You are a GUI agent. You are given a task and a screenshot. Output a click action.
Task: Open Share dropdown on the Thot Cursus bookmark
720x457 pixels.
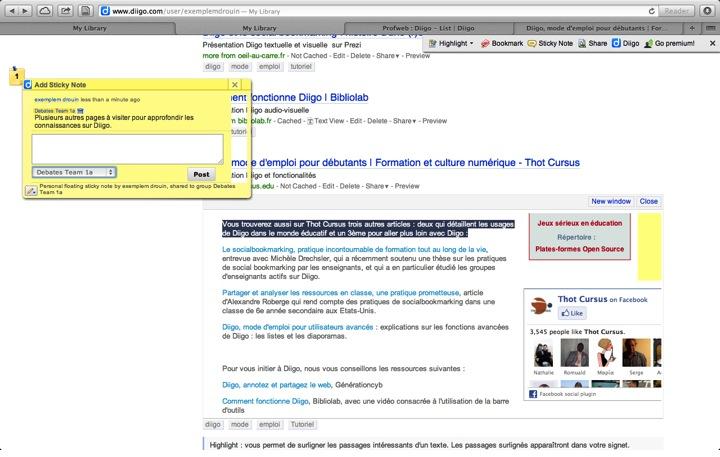pyautogui.click(x=377, y=186)
